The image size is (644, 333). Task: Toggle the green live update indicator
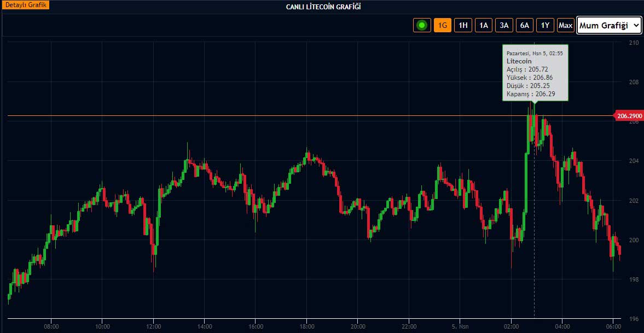point(422,25)
